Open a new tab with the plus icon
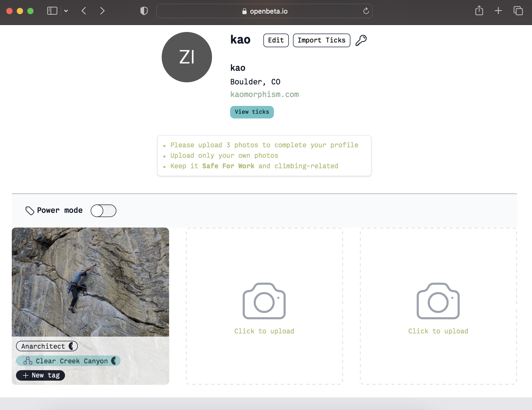The height and width of the screenshot is (410, 532). tap(498, 11)
